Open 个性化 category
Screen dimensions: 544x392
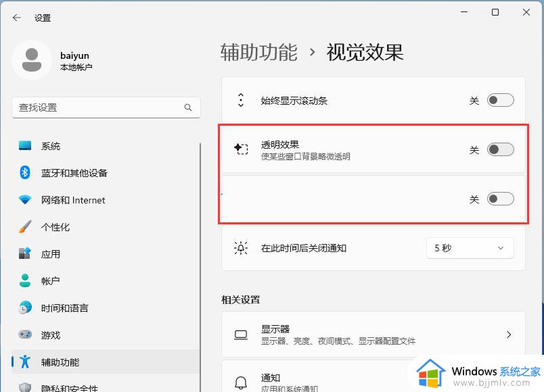click(106, 226)
